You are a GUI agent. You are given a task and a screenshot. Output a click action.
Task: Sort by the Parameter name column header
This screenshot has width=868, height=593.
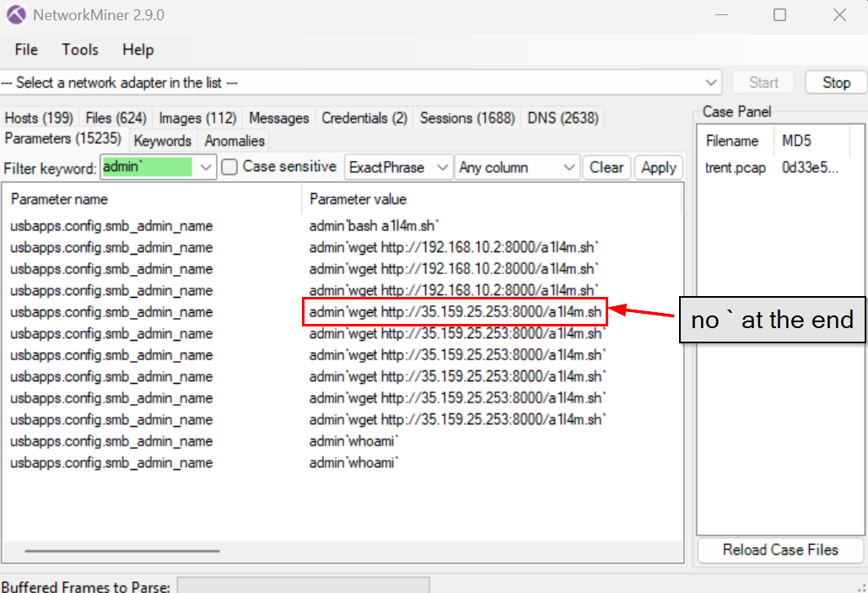click(x=152, y=199)
